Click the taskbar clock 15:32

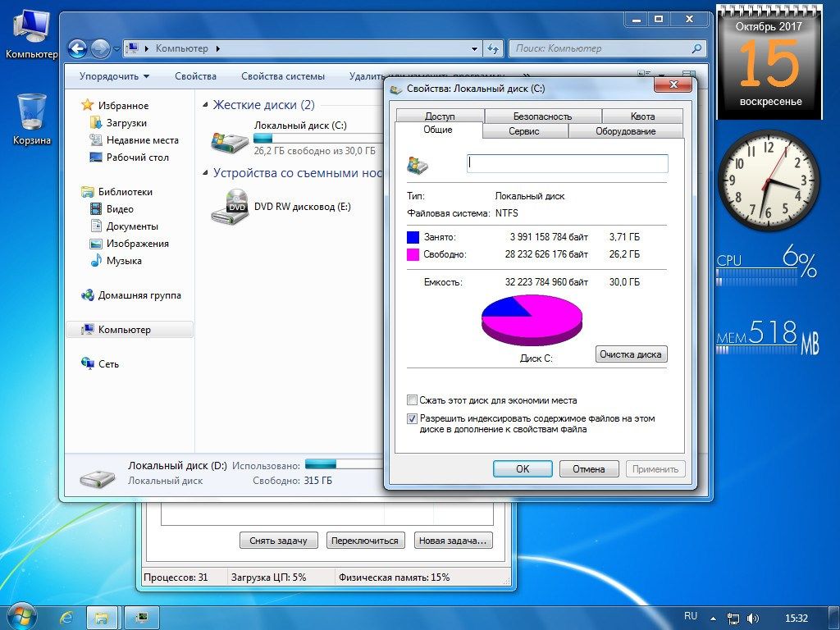pos(796,619)
